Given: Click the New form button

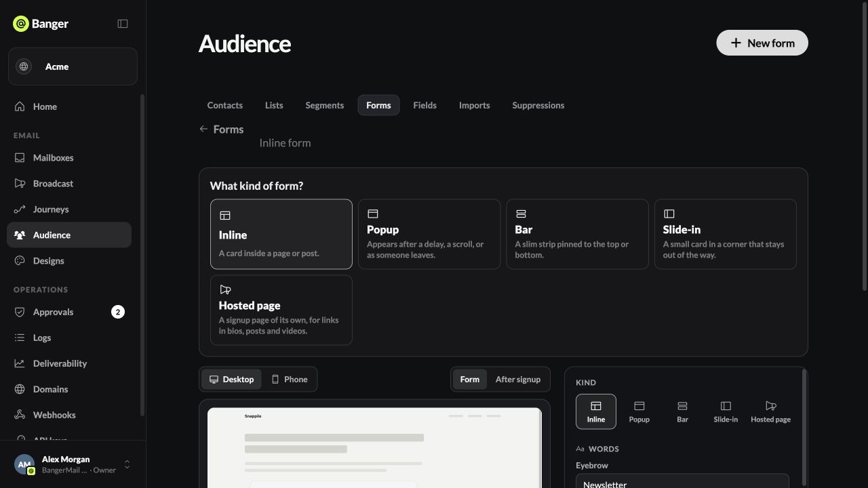Looking at the screenshot, I should tap(762, 43).
